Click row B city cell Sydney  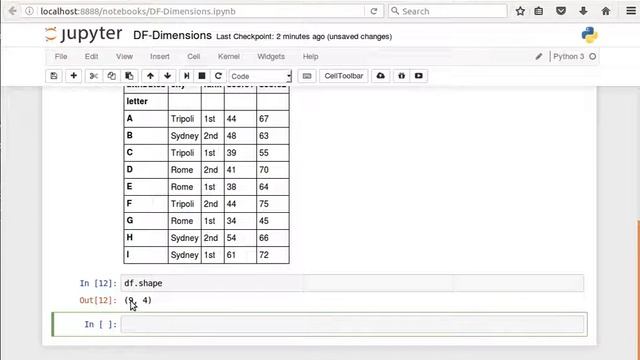pos(184,136)
